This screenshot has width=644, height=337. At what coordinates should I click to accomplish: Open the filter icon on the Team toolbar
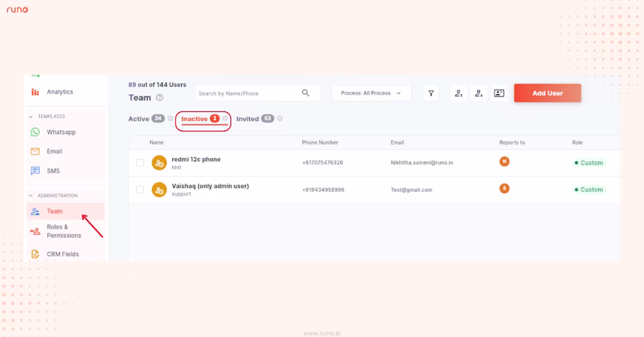tap(431, 93)
